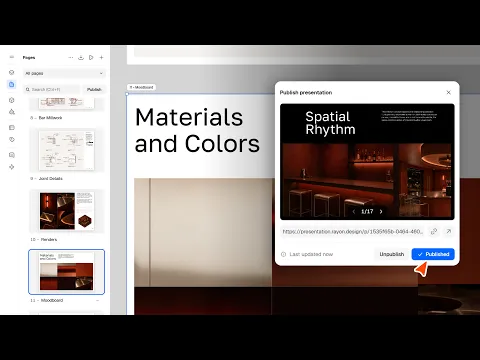Open presentation link in new tab arrow
Image resolution: width=480 pixels, height=360 pixels.
pos(449,231)
